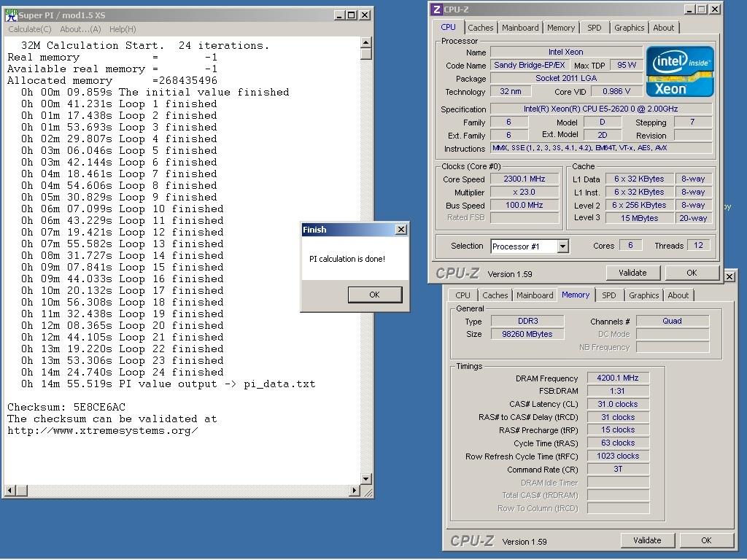This screenshot has width=747, height=560.
Task: Click the Intel Xeon inside logo
Action: (x=680, y=71)
